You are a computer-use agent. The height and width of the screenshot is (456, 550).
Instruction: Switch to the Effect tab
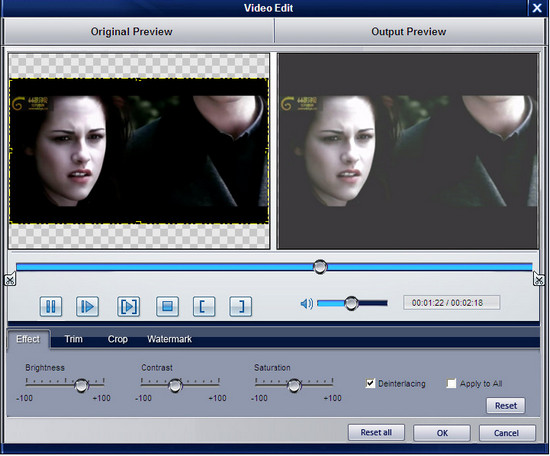[x=28, y=339]
